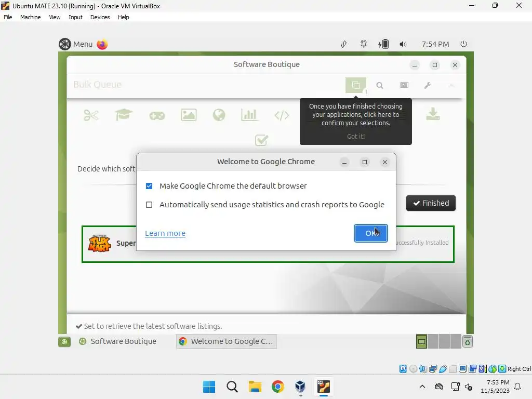The width and height of the screenshot is (532, 399).
Task: Open the Windows notification bell
Action: tap(518, 387)
